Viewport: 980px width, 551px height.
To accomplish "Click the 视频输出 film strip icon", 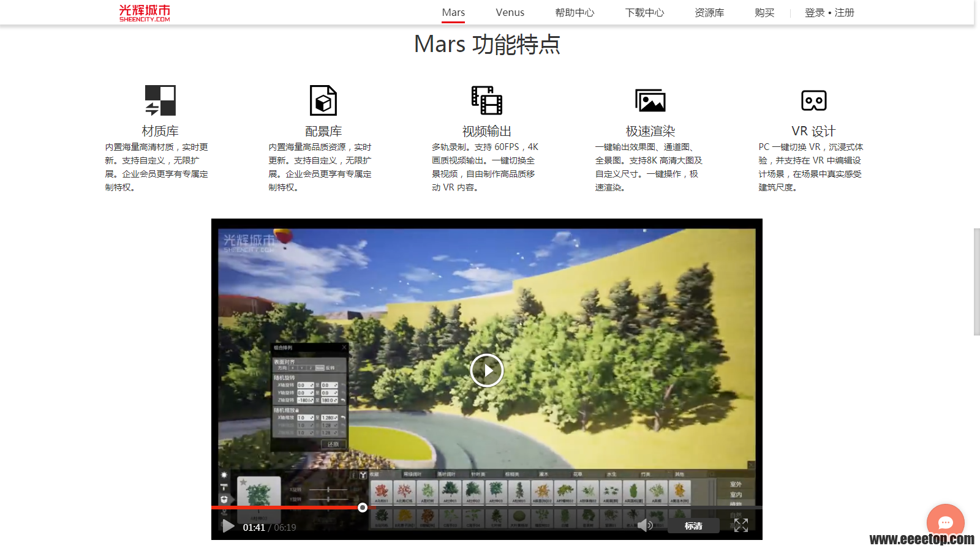I will click(x=487, y=100).
